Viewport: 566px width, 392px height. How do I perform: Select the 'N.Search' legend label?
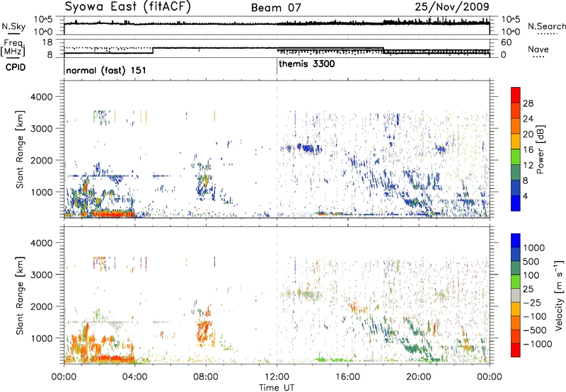coord(546,26)
